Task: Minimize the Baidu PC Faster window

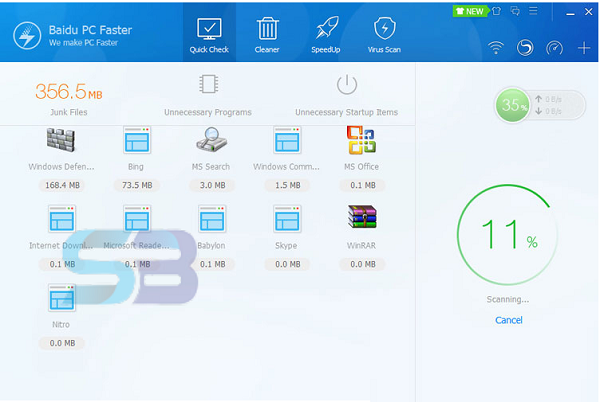Action: tap(570, 13)
